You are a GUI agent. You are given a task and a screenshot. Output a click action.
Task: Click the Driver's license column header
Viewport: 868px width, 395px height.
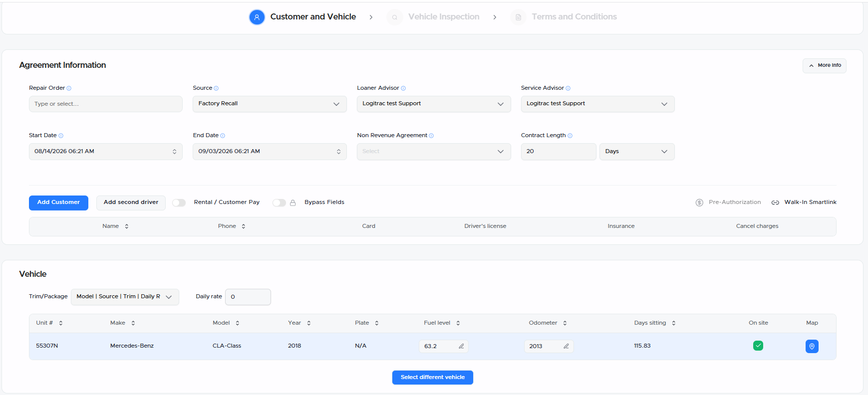tap(485, 226)
